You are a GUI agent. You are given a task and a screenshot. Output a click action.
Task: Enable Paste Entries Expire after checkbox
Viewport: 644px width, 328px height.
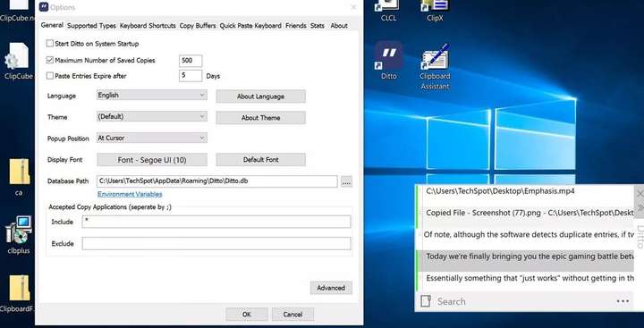coord(50,76)
